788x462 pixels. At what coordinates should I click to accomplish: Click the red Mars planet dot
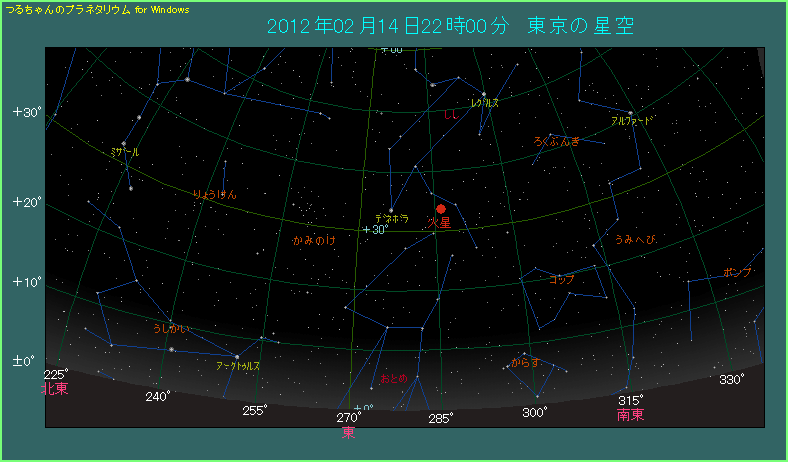[x=441, y=209]
